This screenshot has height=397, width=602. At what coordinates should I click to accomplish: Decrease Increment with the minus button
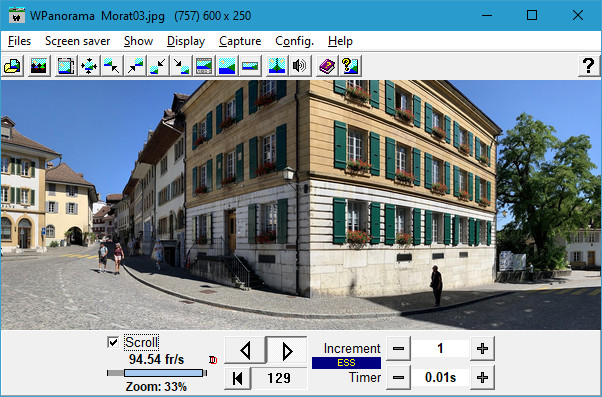399,349
